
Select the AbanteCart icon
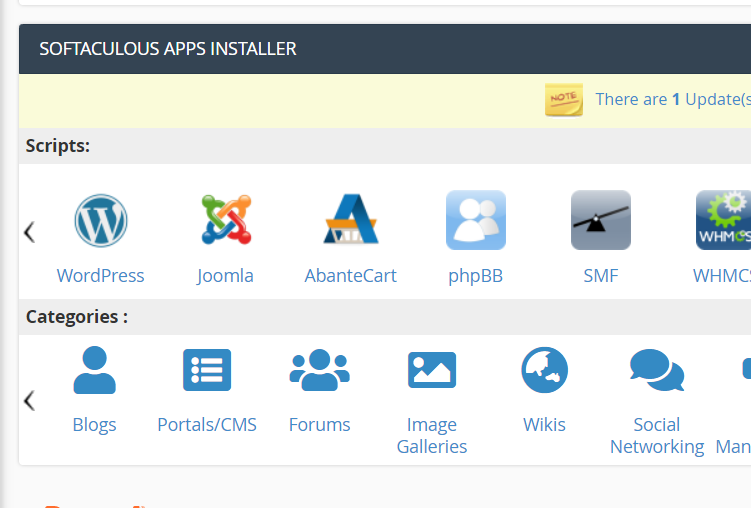350,220
